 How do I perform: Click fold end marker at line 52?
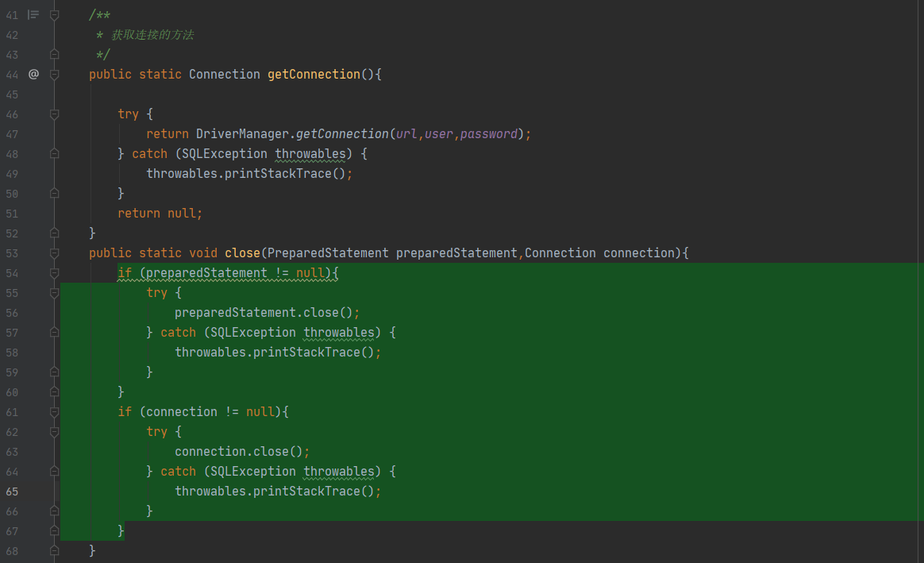pyautogui.click(x=54, y=233)
